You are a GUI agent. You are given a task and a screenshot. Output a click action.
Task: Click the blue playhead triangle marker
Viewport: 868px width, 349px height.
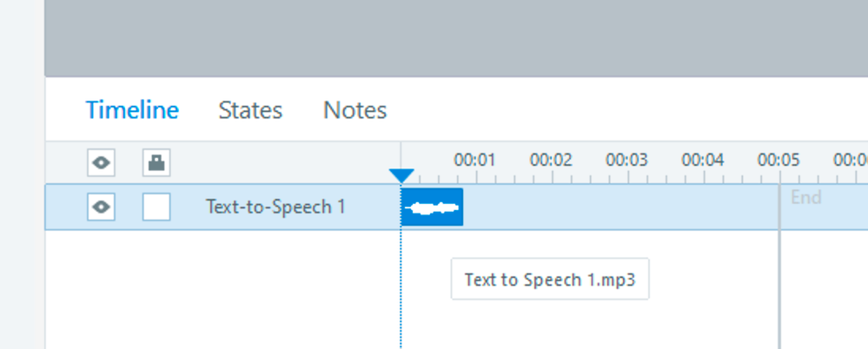[x=401, y=176]
